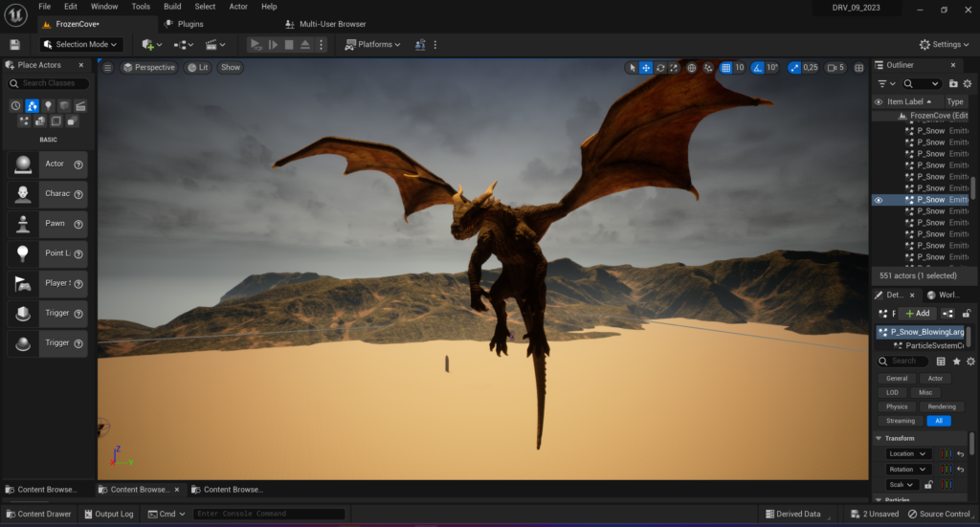Click the Outliner settings gear icon
This screenshot has height=527, width=980.
[x=968, y=84]
